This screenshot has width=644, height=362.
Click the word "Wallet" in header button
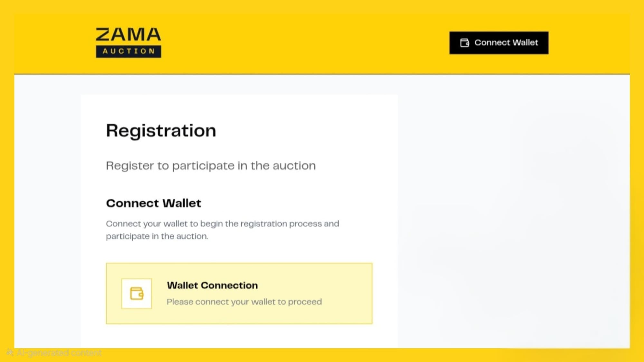pyautogui.click(x=525, y=43)
